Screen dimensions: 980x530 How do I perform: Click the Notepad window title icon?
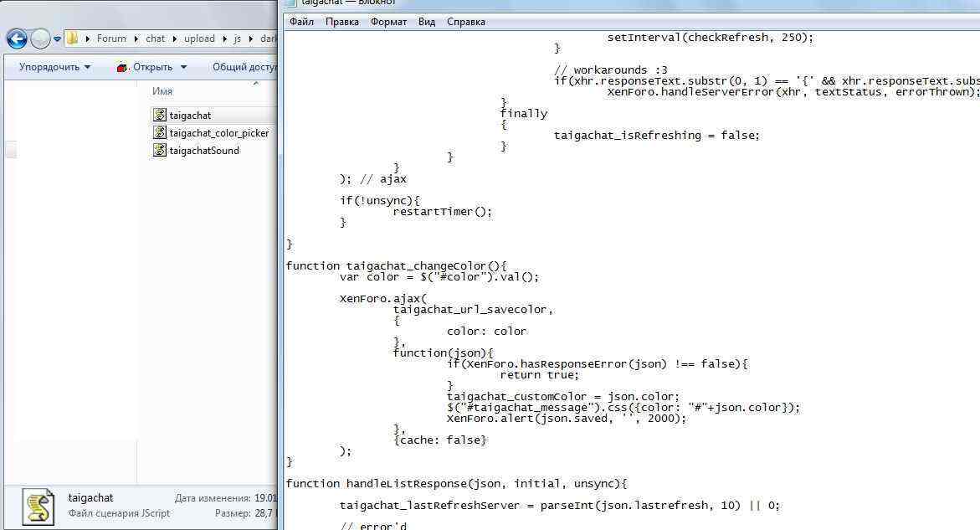coord(291,3)
